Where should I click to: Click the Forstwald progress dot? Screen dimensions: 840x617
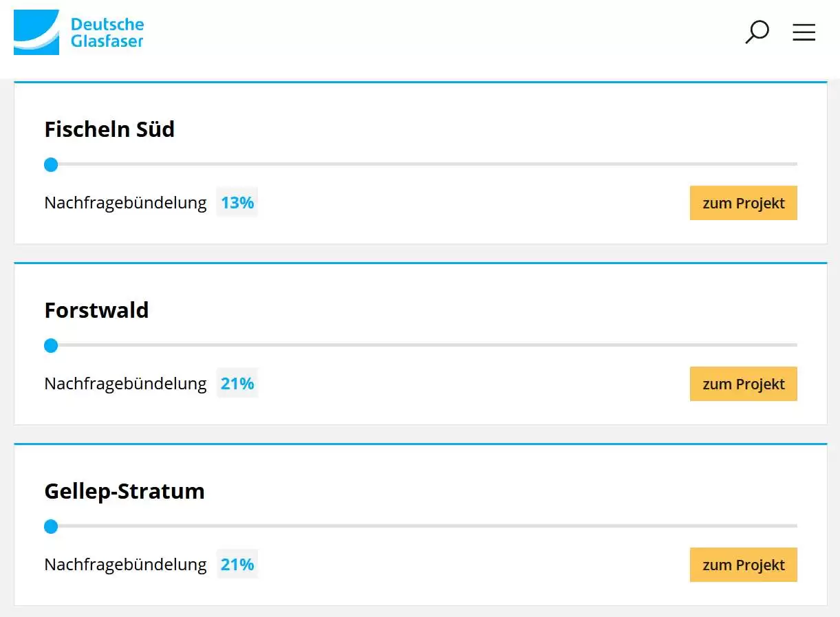(51, 345)
